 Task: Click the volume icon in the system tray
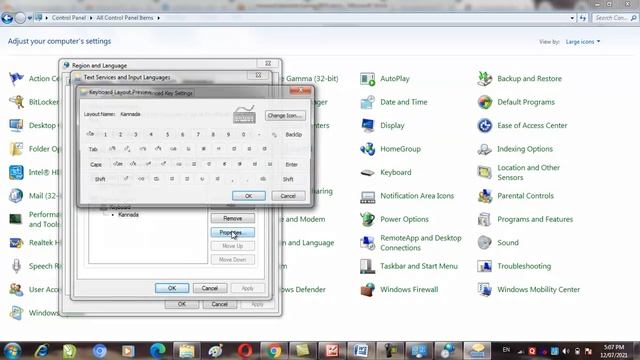[566, 351]
